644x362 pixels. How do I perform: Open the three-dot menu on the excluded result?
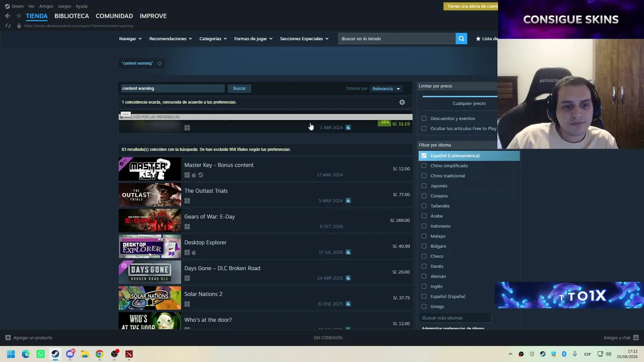pos(125,115)
